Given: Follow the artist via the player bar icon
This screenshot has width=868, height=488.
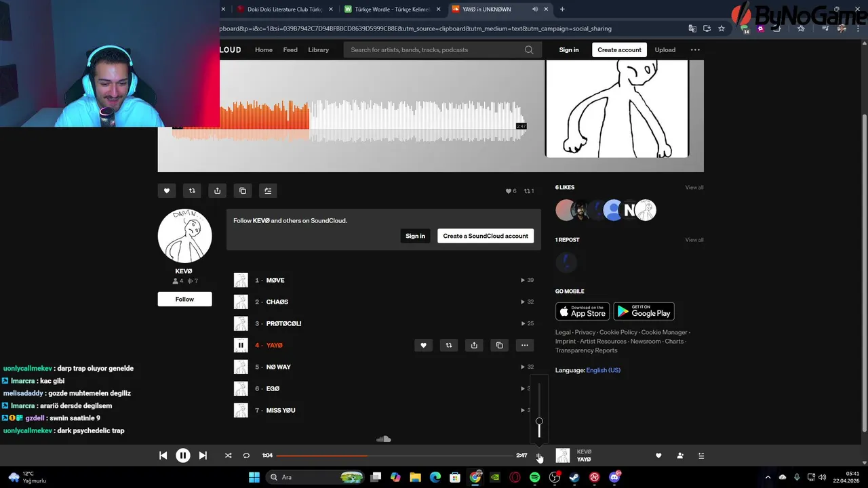Looking at the screenshot, I should point(680,455).
